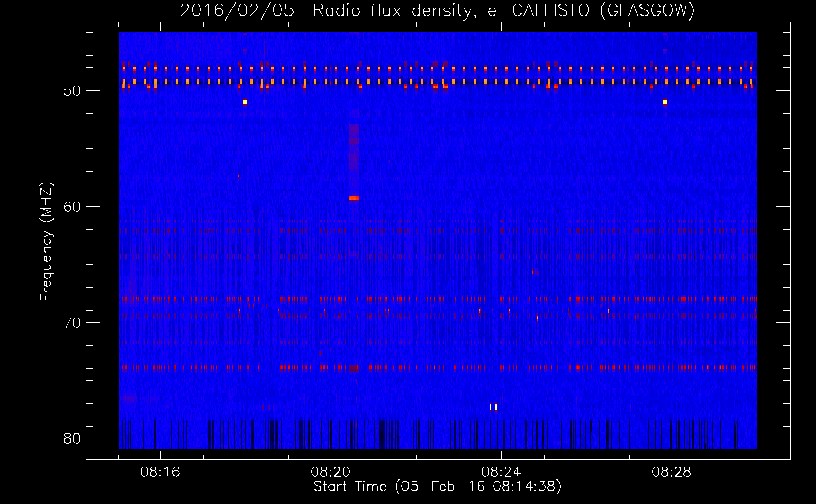This screenshot has height=504, width=816.
Task: Click the upper orange dotted band near 48 MHz
Action: click(x=438, y=69)
